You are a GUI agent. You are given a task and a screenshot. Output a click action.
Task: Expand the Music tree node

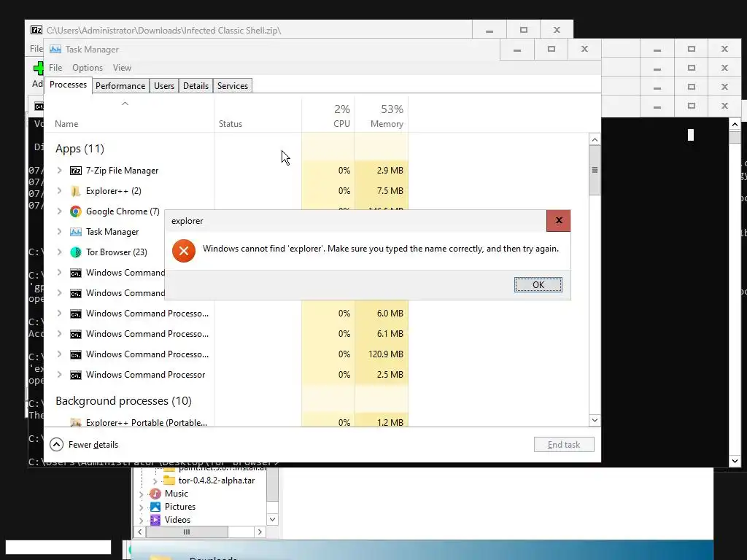tap(141, 494)
